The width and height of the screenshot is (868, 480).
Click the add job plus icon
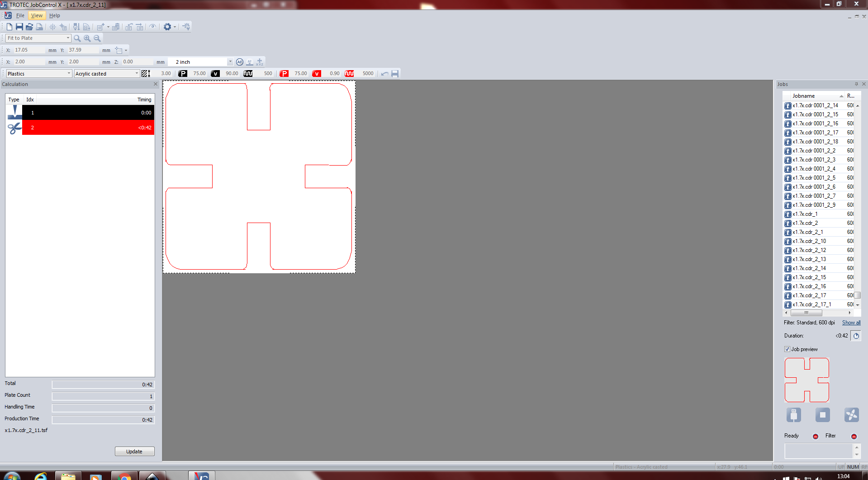(101, 27)
